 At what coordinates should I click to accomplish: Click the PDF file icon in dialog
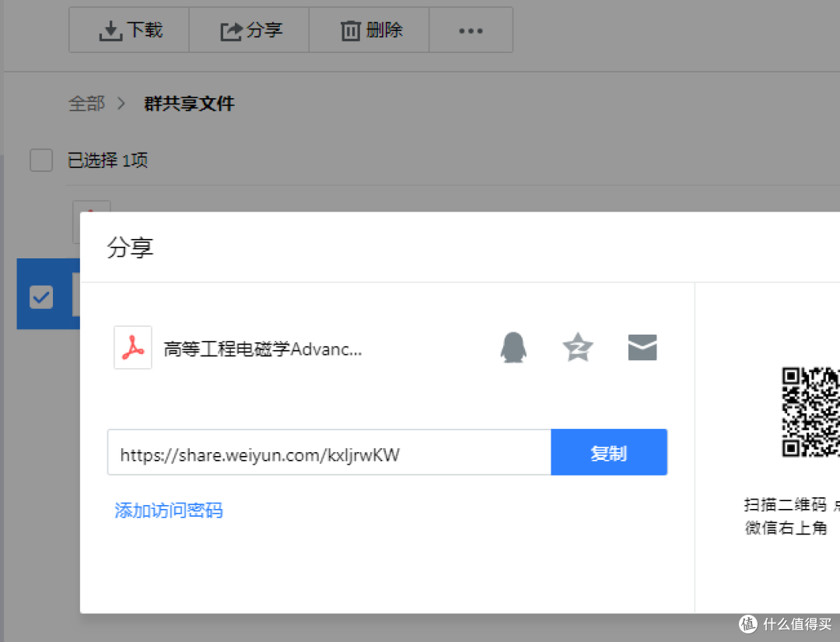coord(133,347)
